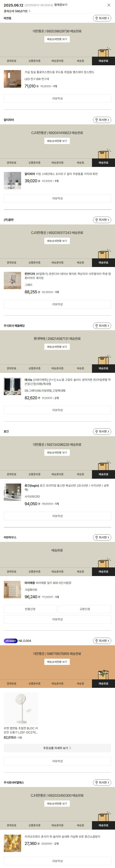Click the 스타배송+ badge icon
Screen dimensions: 115x868
[10, 641]
